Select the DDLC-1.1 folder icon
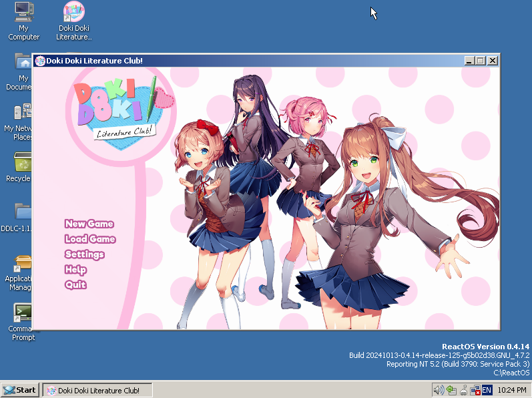This screenshot has width=532, height=398. (x=21, y=217)
